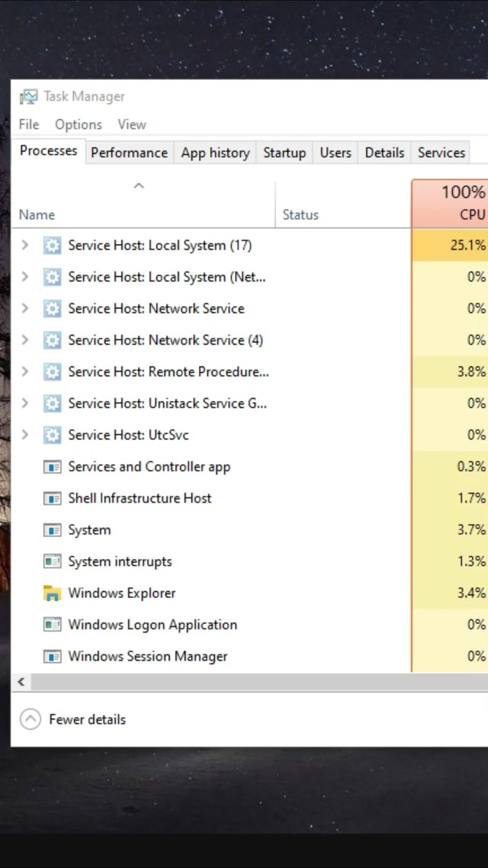Image resolution: width=488 pixels, height=868 pixels.
Task: Select the Windows Session Manager row
Action: click(148, 657)
